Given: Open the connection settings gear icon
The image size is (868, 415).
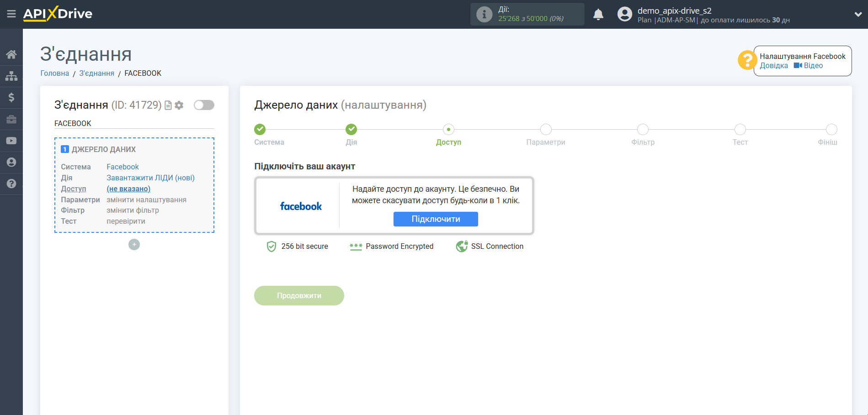Looking at the screenshot, I should click(179, 105).
